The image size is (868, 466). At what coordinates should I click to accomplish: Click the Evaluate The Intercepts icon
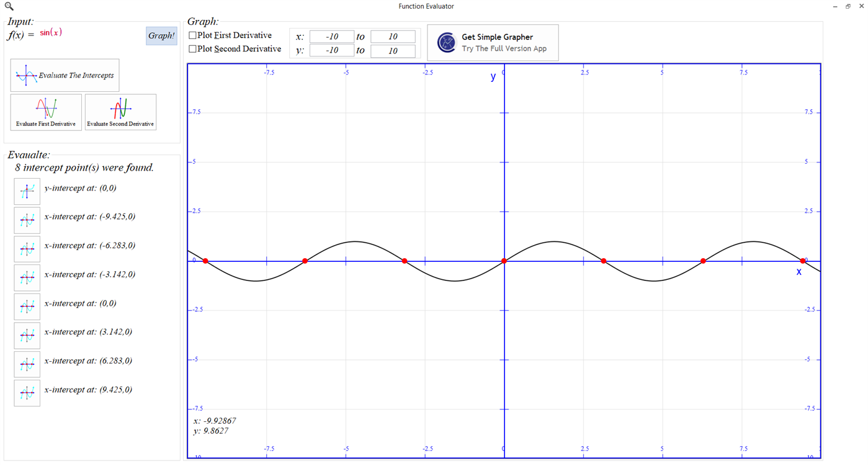[65, 74]
